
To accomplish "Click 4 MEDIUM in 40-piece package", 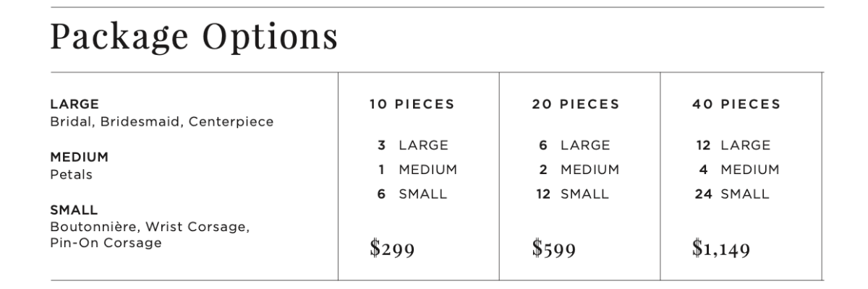I will [739, 170].
